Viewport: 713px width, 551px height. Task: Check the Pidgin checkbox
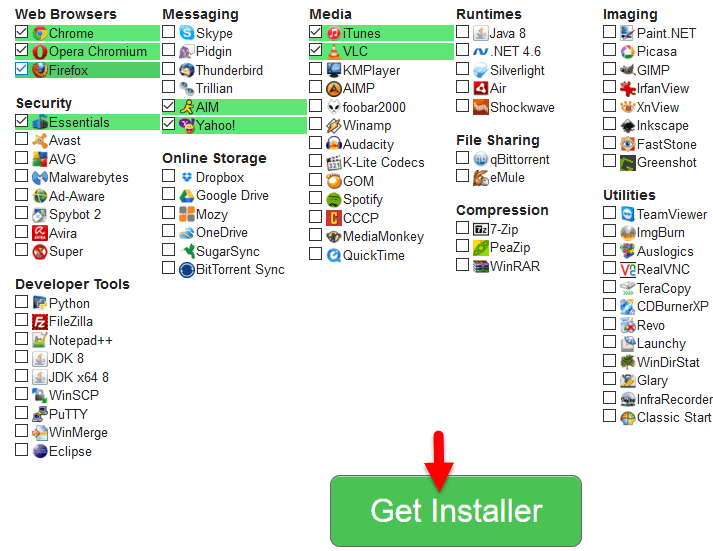point(169,50)
